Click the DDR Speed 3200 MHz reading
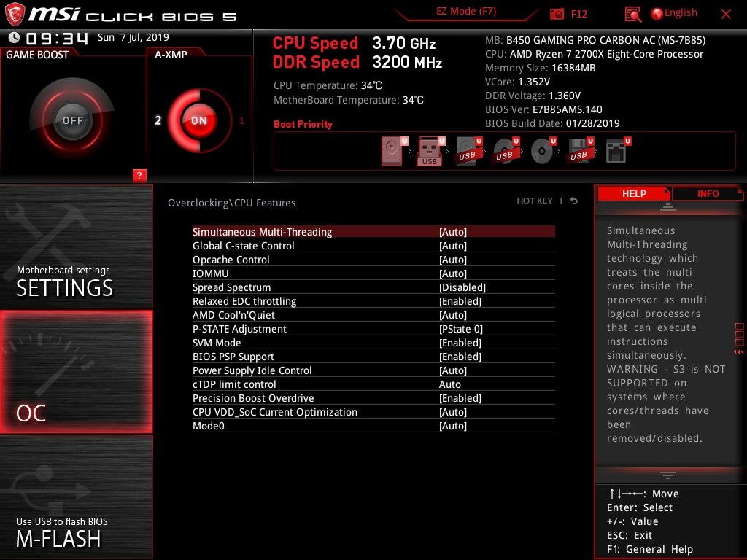 coord(357,63)
